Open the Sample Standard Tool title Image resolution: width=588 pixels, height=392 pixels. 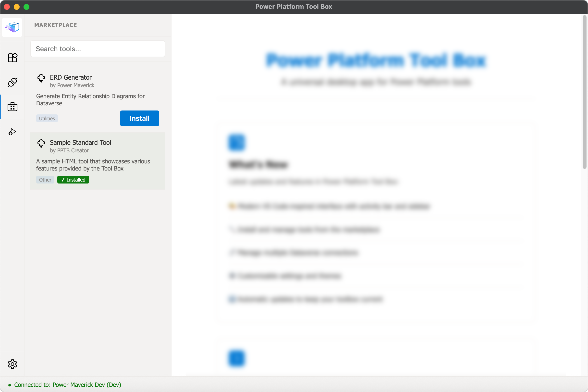coord(80,143)
